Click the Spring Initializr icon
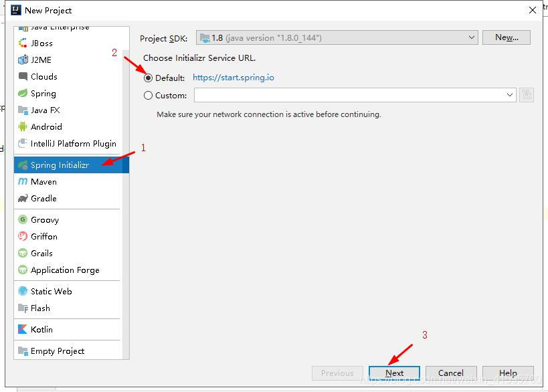Image resolution: width=548 pixels, height=392 pixels. pos(23,165)
